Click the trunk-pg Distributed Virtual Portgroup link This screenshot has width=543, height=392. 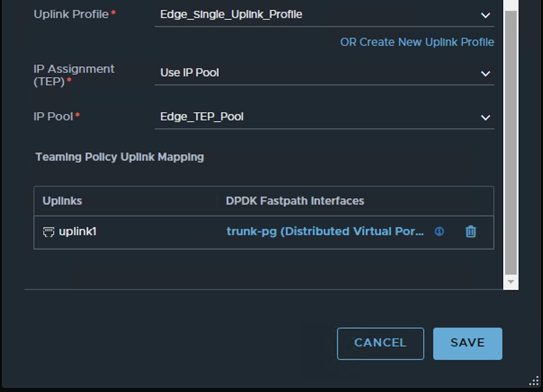(x=325, y=232)
